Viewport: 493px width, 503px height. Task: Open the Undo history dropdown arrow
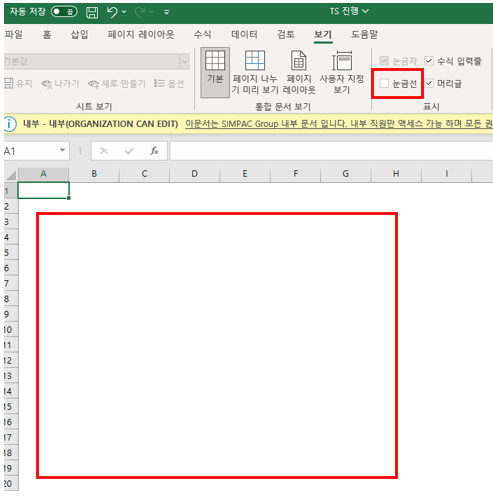point(124,12)
